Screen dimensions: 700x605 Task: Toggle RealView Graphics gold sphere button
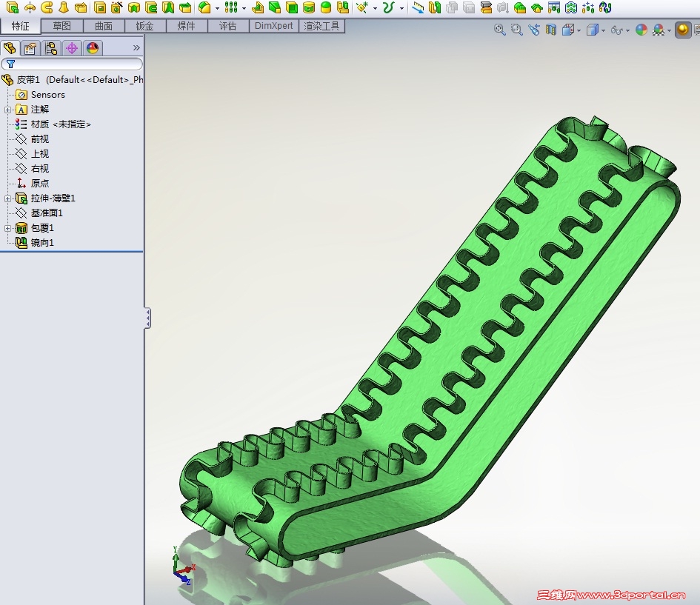(682, 30)
